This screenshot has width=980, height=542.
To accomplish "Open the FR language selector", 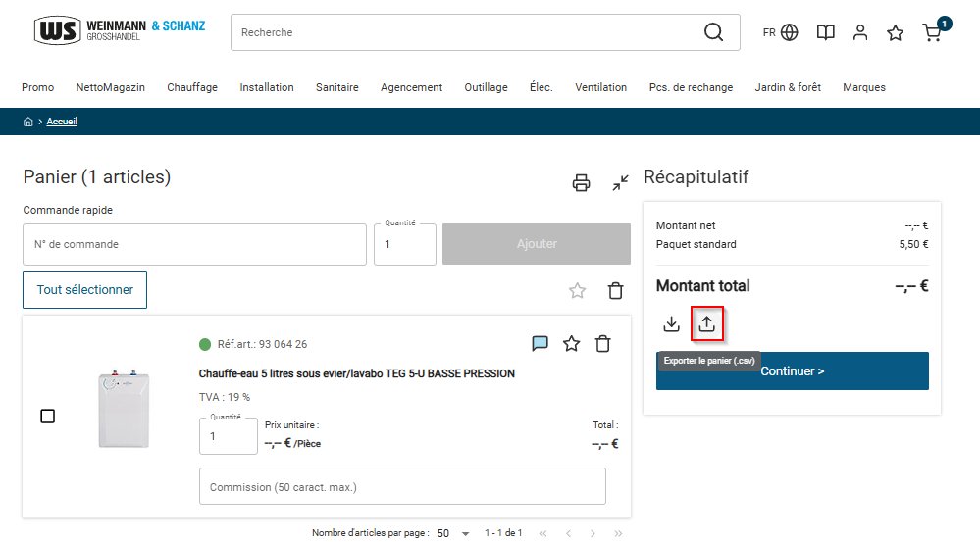I will pos(780,32).
